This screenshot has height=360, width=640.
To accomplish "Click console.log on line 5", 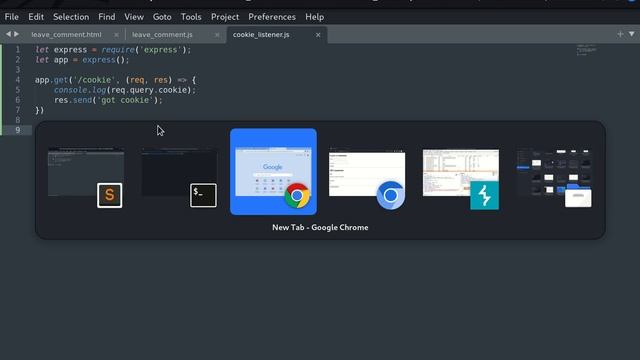I will pyautogui.click(x=80, y=90).
